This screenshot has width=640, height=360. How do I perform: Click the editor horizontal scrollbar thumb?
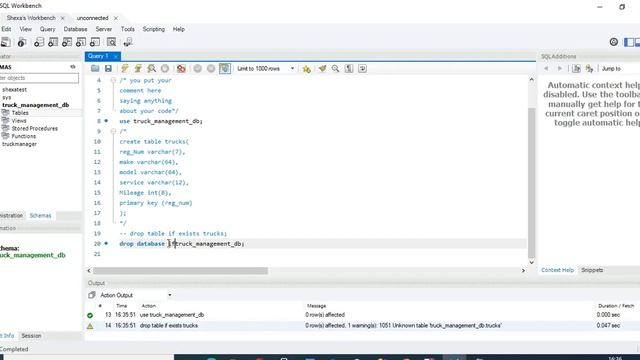point(180,271)
